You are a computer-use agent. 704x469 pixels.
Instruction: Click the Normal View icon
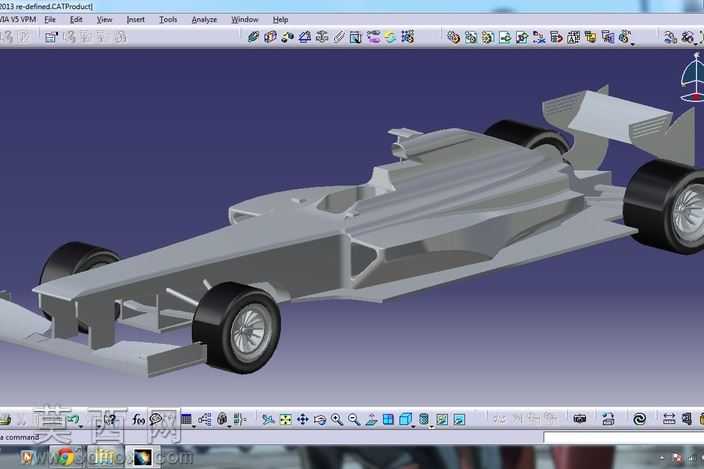pyautogui.click(x=371, y=420)
